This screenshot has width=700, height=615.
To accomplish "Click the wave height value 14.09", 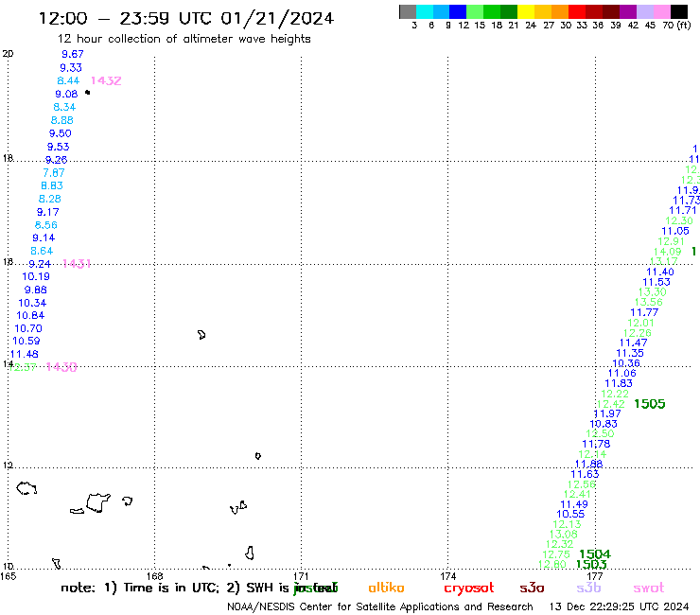I will [x=668, y=252].
